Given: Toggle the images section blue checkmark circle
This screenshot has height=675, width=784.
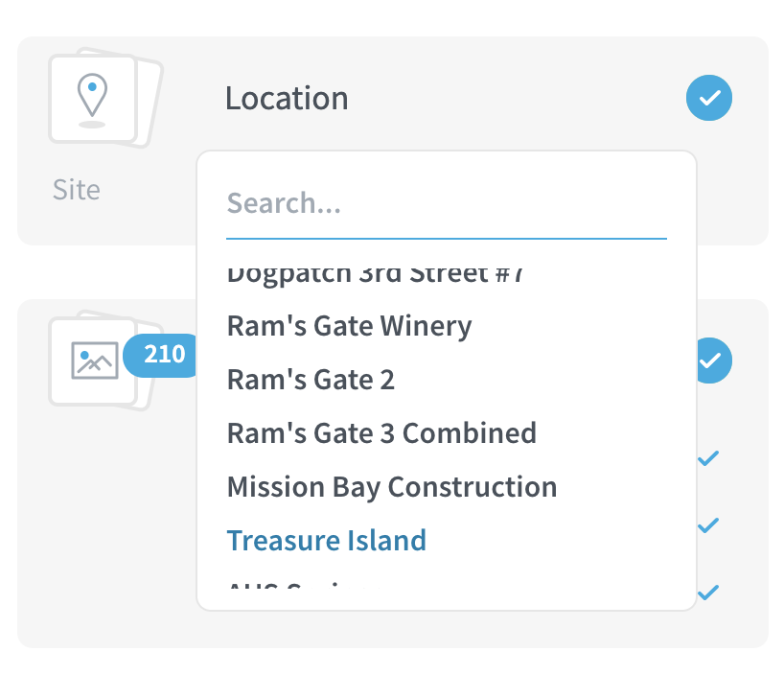Looking at the screenshot, I should coord(714,361).
